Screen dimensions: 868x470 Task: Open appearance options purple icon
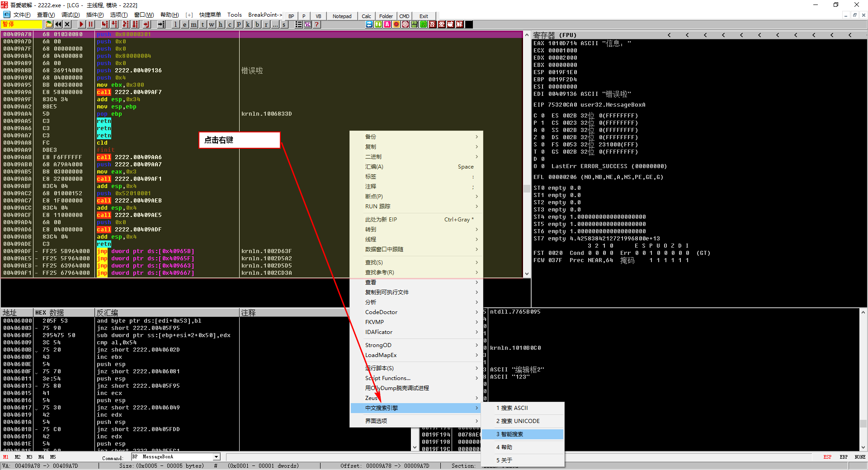308,24
